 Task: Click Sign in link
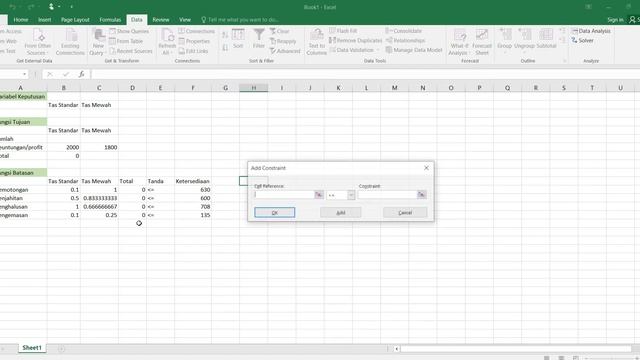pos(615,20)
